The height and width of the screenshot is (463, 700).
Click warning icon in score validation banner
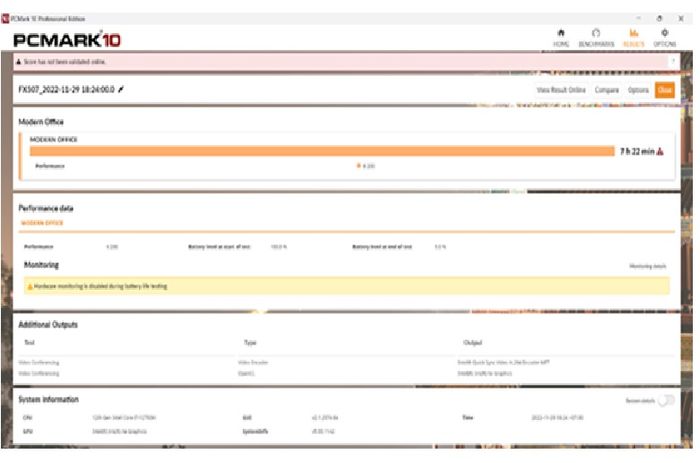point(19,62)
